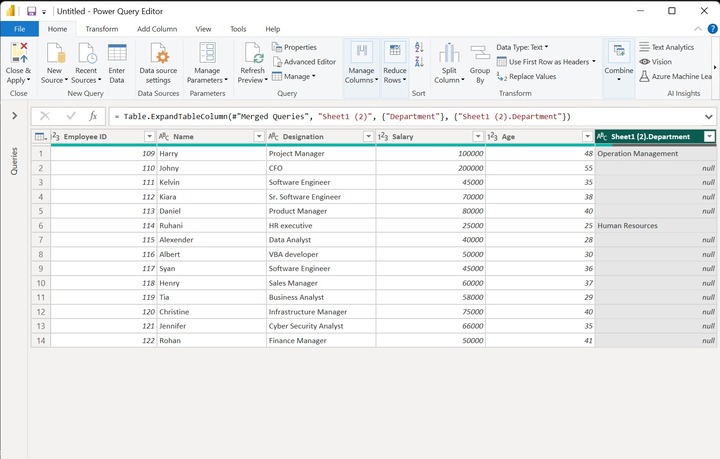Confirm formula with the checkmark icon
Viewport: 720px width, 459px height.
coord(70,116)
